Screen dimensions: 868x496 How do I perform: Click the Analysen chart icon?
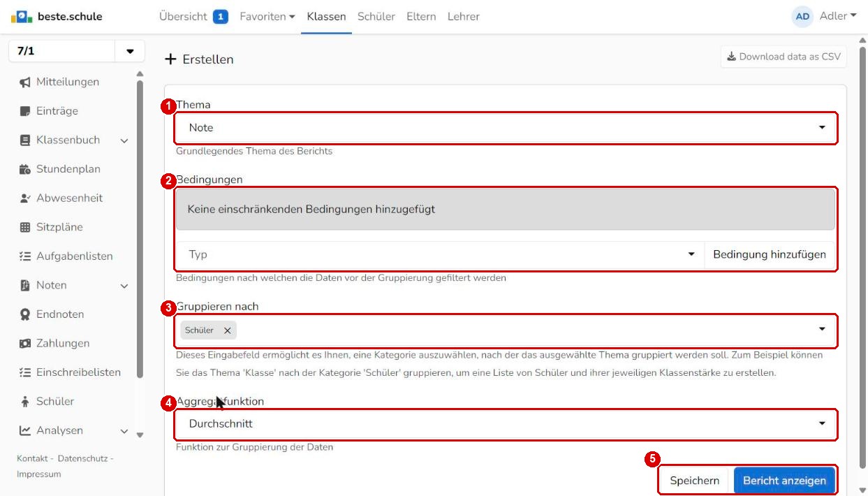24,430
